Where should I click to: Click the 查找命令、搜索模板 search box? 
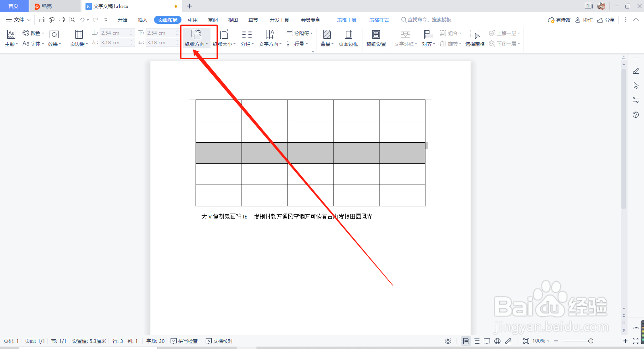[427, 20]
